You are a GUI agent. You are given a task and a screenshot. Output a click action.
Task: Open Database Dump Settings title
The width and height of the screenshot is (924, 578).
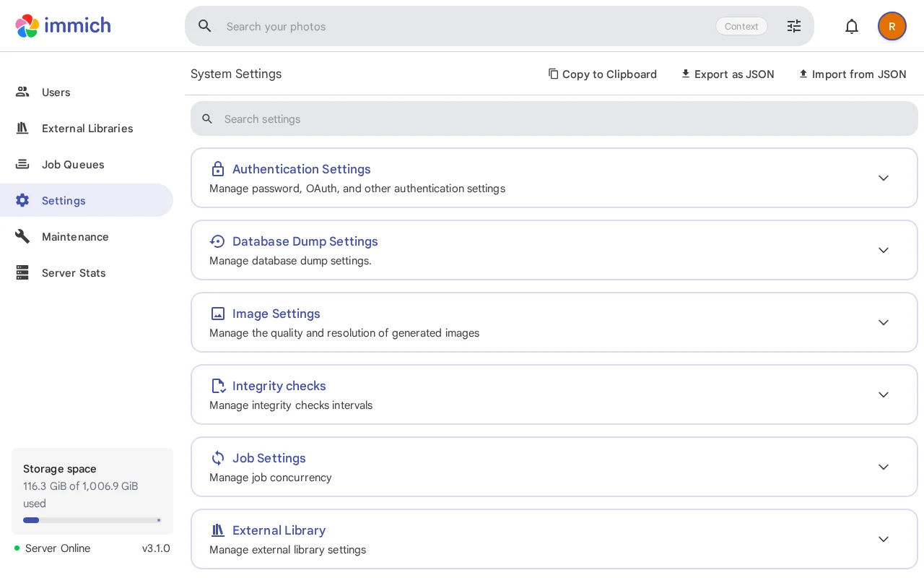305,241
